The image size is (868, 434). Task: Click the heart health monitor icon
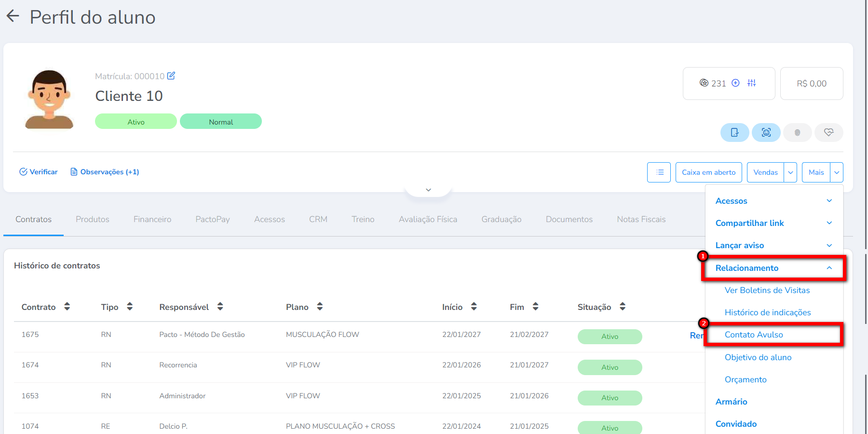[x=828, y=132]
